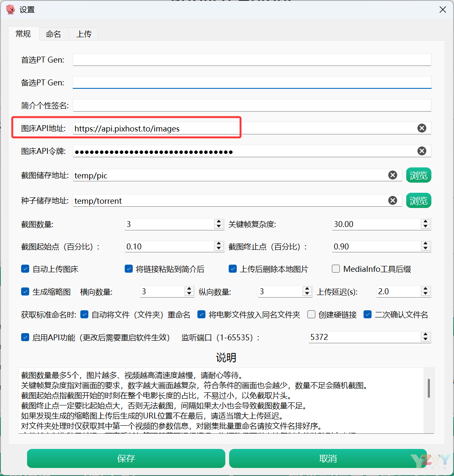Increase 关键帧复杂度 with up arrow
This screenshot has width=454, height=476.
pos(426,222)
